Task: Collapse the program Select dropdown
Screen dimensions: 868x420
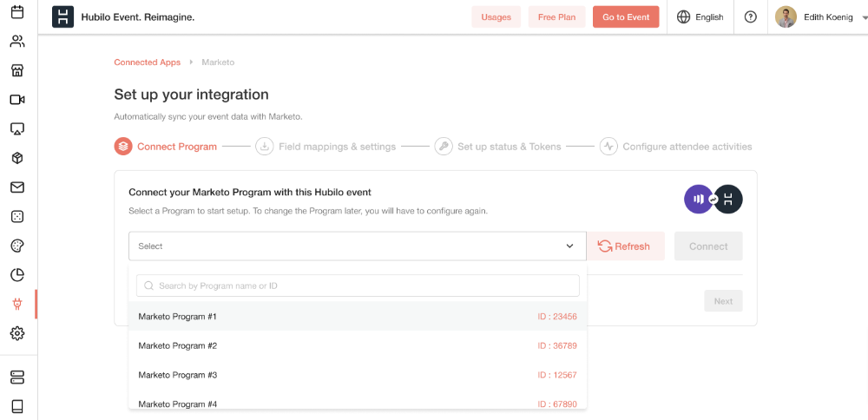Action: click(x=358, y=246)
